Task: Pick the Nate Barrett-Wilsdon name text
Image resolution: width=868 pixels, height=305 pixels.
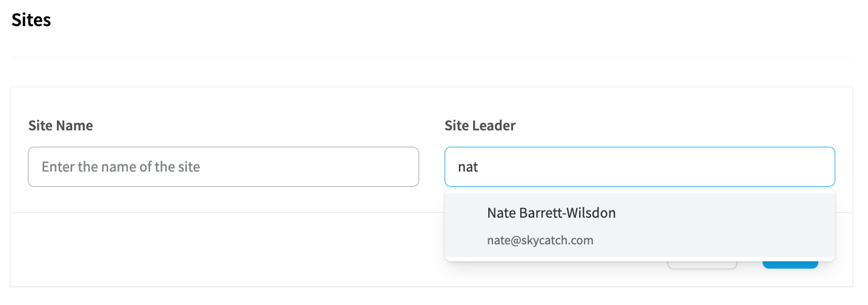Action: (x=551, y=213)
